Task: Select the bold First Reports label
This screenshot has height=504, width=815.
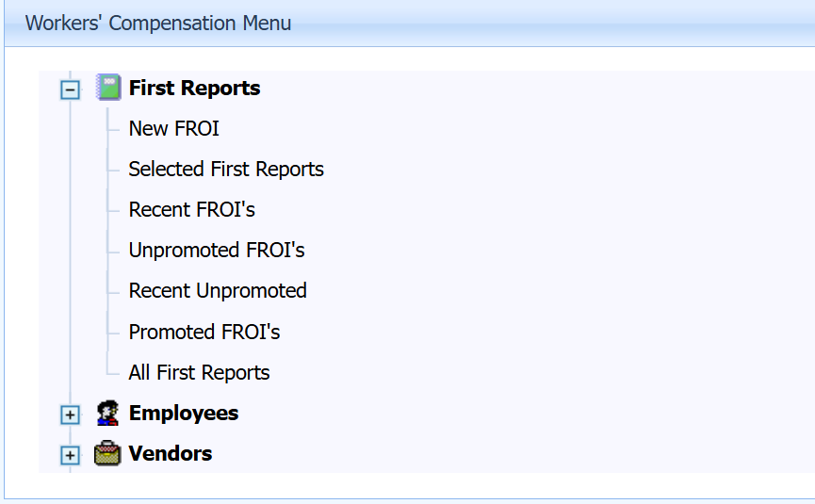Action: pos(194,89)
